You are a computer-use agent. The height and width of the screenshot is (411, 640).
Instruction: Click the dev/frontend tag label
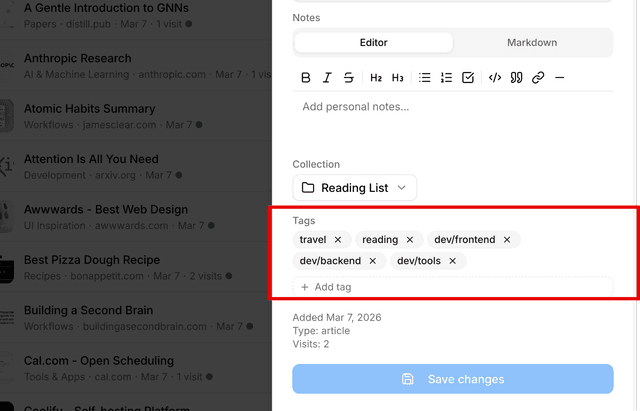click(x=464, y=240)
